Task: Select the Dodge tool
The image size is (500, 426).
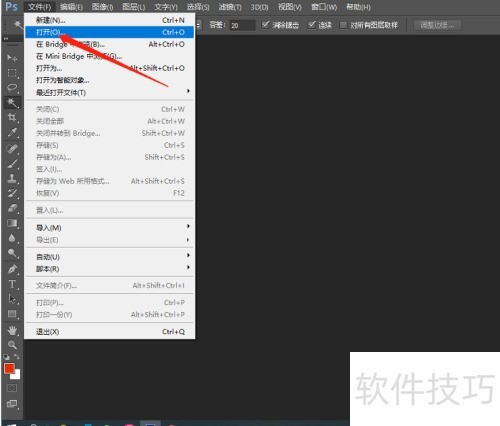Action: click(x=12, y=253)
